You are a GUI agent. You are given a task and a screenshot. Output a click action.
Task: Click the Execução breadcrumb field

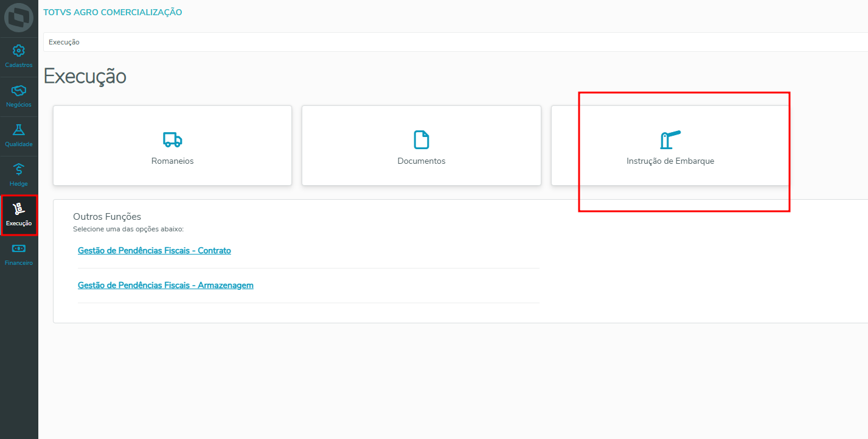(456, 42)
